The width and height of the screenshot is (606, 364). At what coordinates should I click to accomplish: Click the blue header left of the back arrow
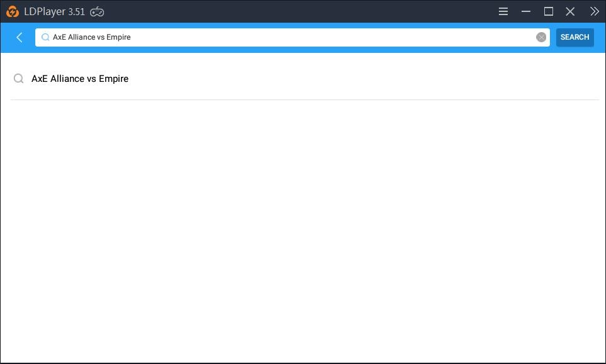(6, 38)
